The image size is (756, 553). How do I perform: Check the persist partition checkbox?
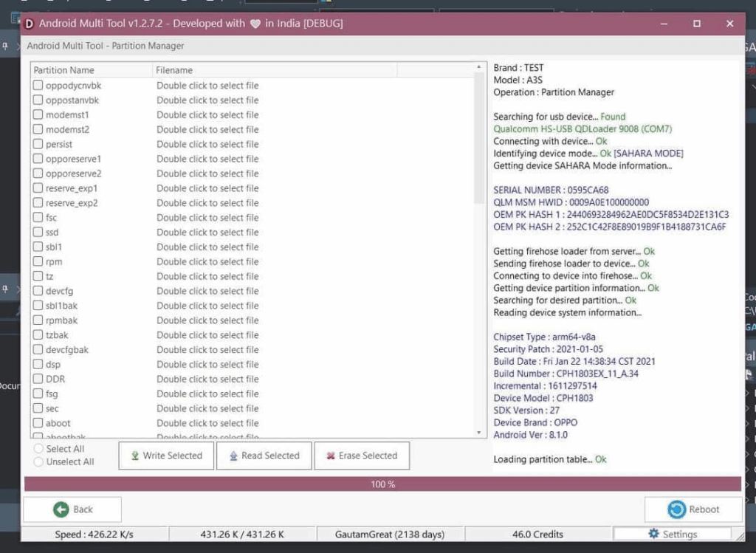(x=38, y=144)
